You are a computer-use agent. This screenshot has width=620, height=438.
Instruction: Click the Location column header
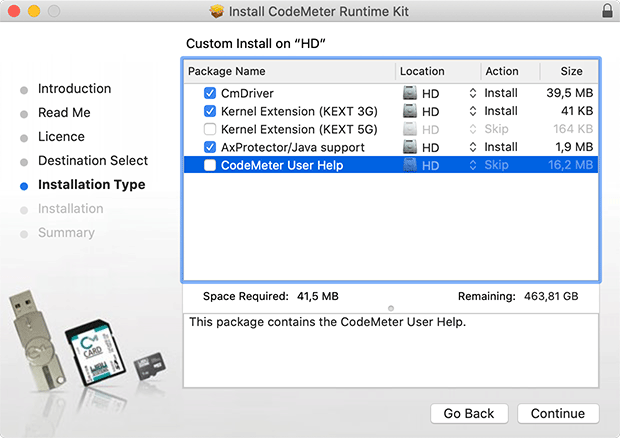tap(438, 71)
